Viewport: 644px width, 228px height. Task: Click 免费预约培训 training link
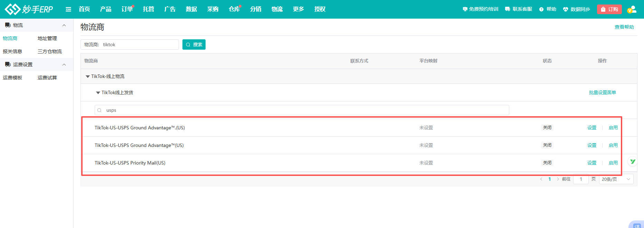tap(480, 9)
